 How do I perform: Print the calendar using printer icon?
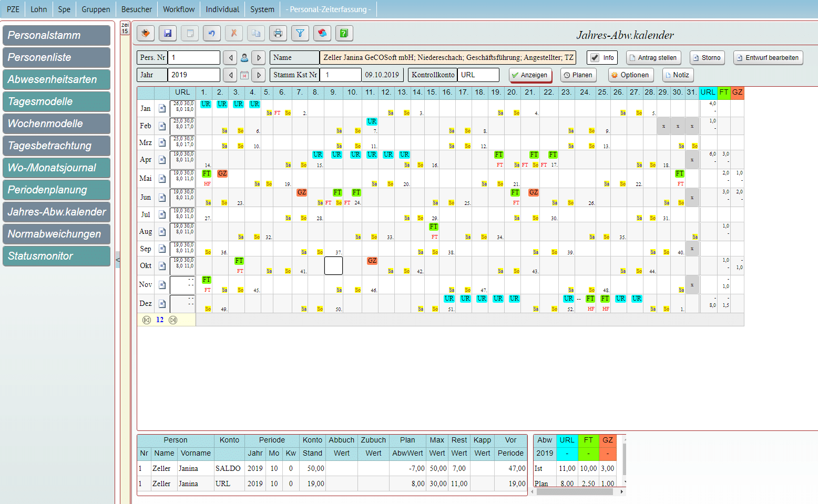[278, 33]
